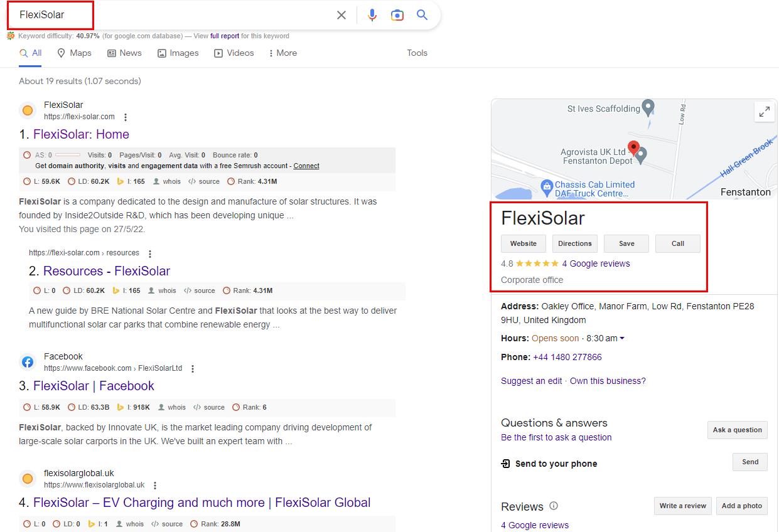779x532 pixels.
Task: Open three-dot menu beside Facebook FlexiSolarLtd URL
Action: click(x=193, y=369)
